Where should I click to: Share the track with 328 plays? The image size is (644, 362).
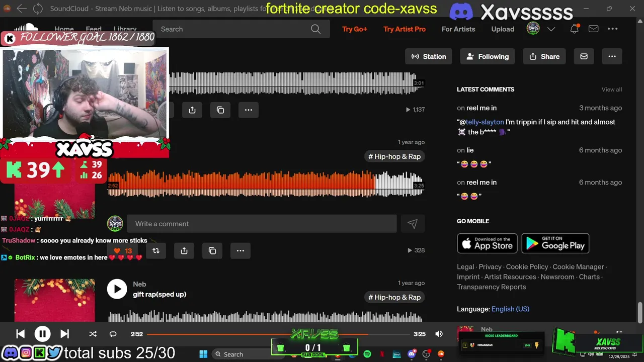click(184, 250)
